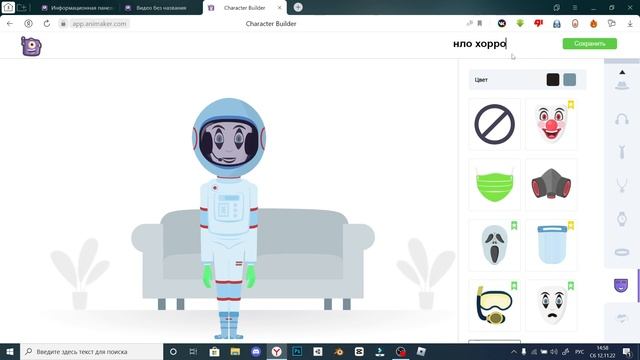Edit the character name field

pos(480,44)
